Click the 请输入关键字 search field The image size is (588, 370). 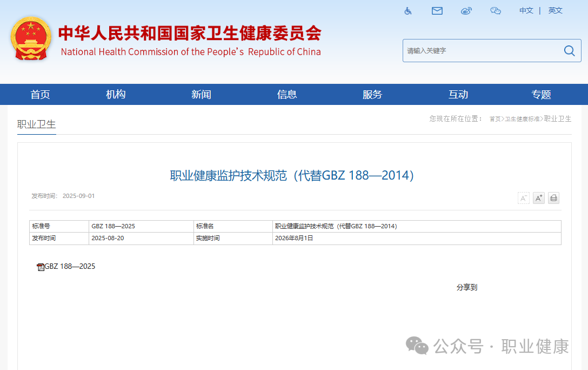(481, 51)
